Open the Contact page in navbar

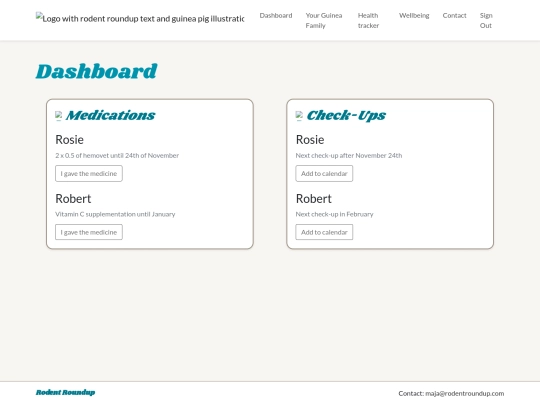coord(454,15)
